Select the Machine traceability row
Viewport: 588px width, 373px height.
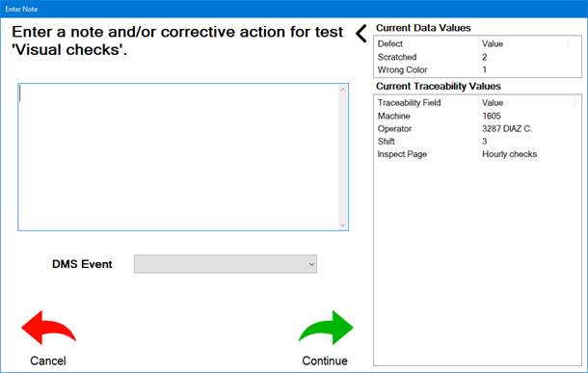477,116
